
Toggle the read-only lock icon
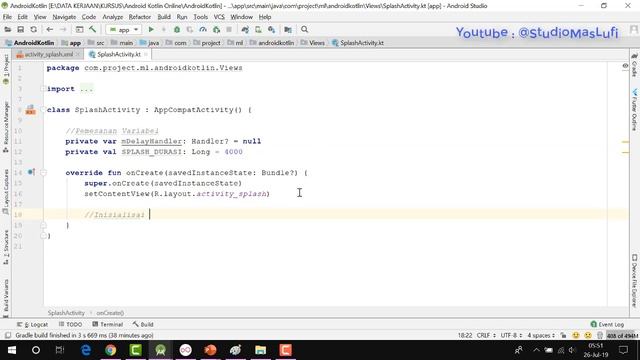pyautogui.click(x=563, y=336)
